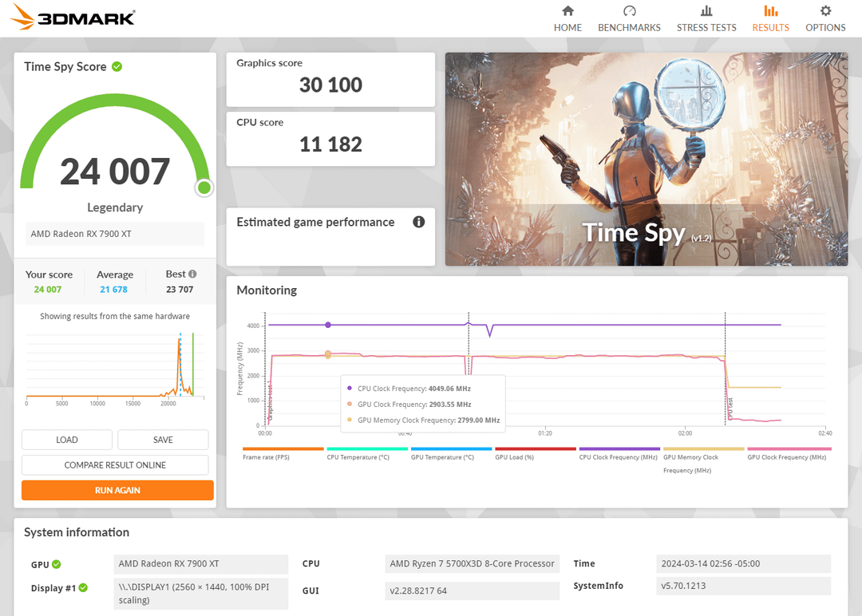
Task: Select the RESULTS orange bars icon
Action: (x=771, y=10)
